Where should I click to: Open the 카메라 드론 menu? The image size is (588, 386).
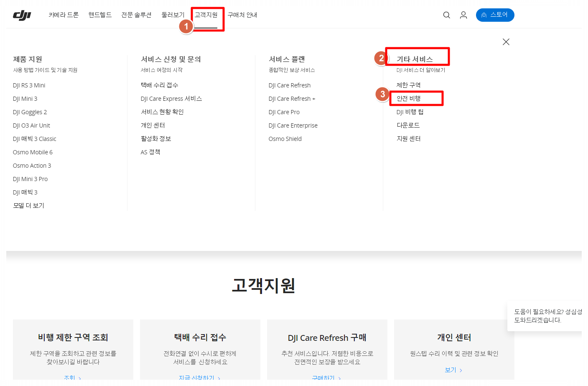click(64, 15)
